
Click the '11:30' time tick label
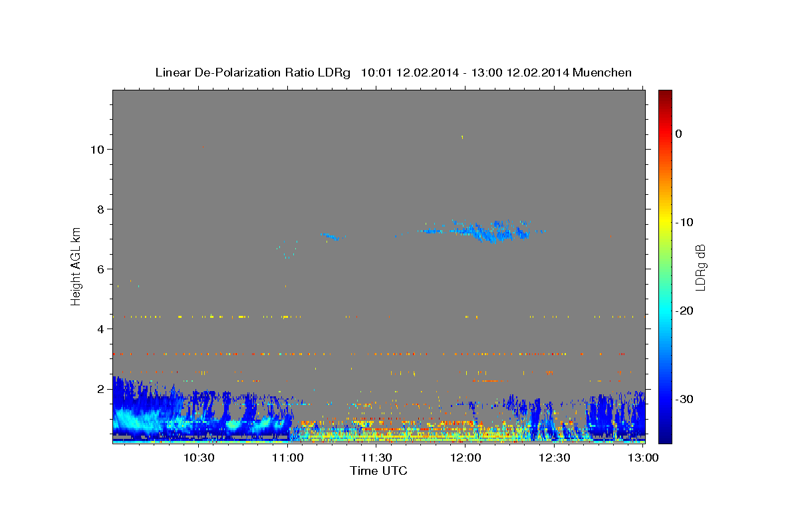point(376,458)
